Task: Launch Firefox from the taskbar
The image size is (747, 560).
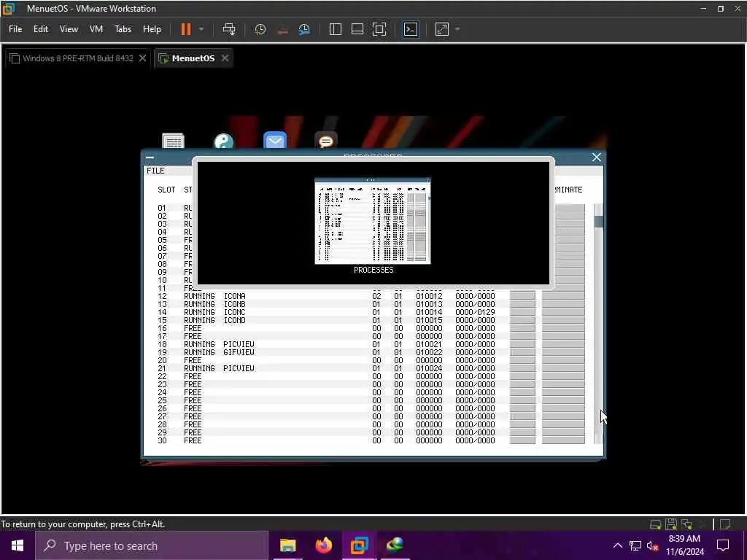Action: [x=323, y=545]
